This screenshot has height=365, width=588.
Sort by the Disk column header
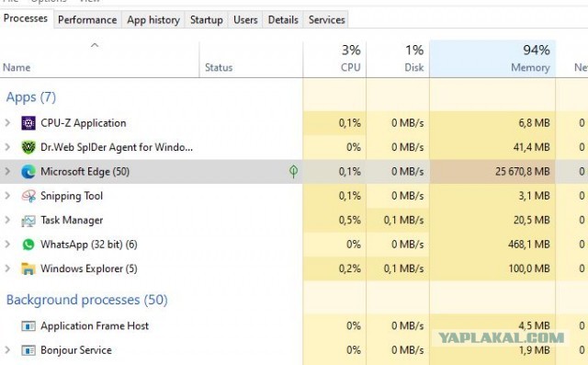pyautogui.click(x=398, y=59)
